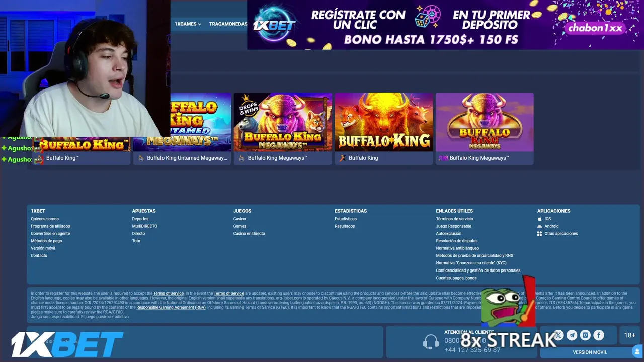Open the Casino link under Juegos
The width and height of the screenshot is (644, 362).
pos(239,219)
